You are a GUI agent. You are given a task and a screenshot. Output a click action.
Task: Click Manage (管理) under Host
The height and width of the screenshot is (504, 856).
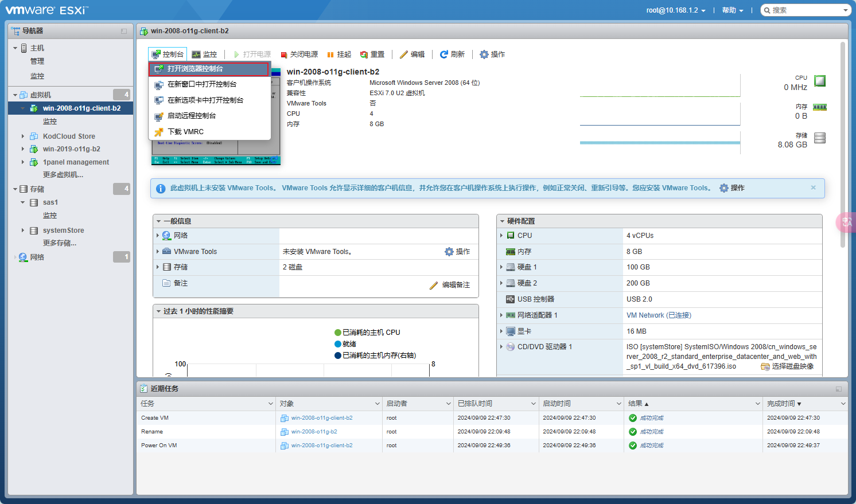tap(37, 61)
